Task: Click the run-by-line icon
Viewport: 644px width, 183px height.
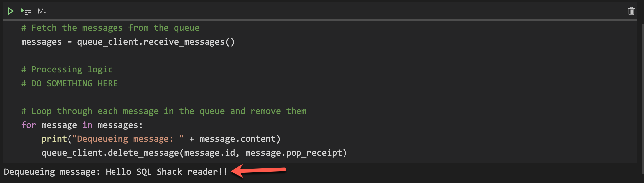Action: (x=26, y=11)
